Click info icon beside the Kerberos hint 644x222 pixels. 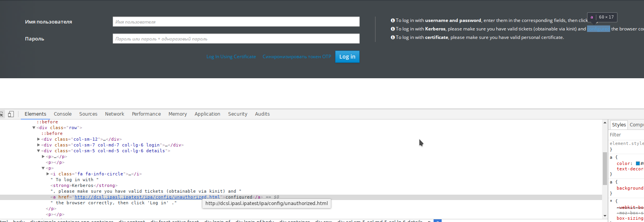(x=393, y=29)
